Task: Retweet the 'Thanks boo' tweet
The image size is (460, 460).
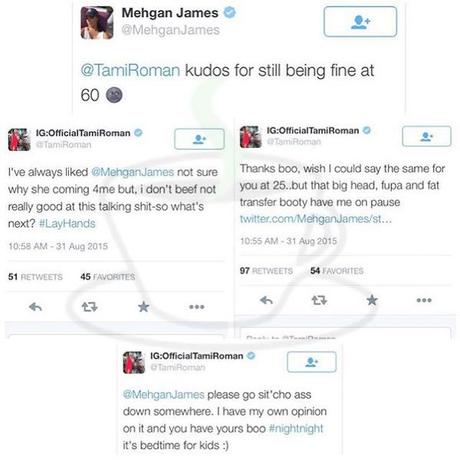Action: 319,300
